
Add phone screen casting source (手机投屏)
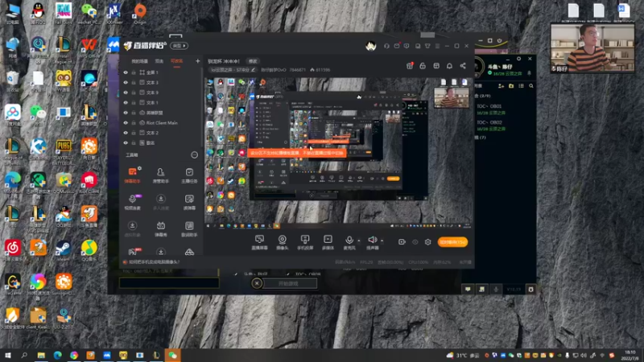pos(305,242)
